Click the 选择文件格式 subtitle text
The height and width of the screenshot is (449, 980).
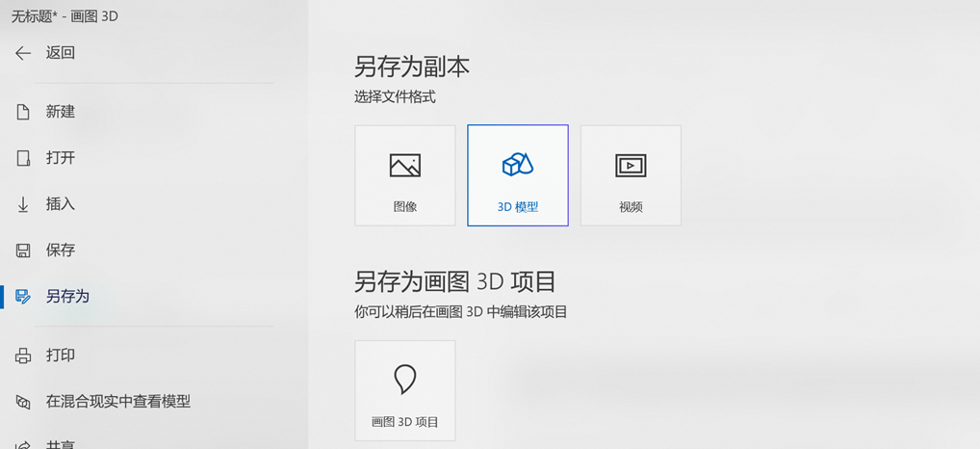tap(395, 97)
